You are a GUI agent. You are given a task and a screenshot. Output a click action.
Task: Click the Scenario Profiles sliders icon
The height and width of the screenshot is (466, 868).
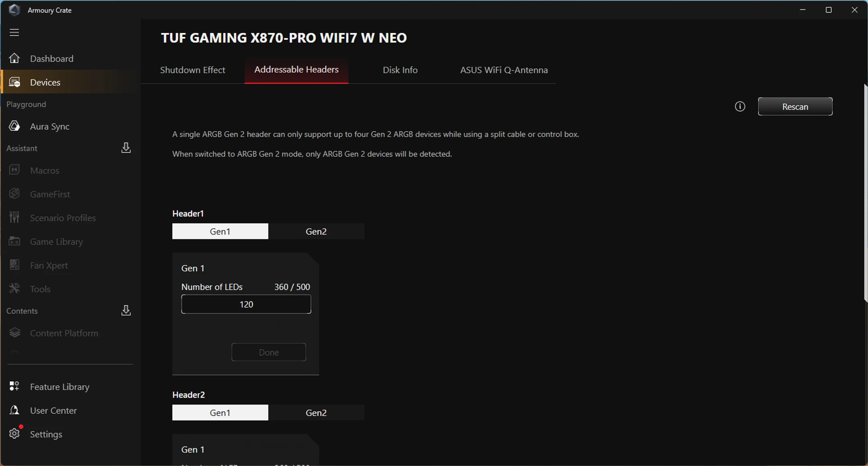click(14, 218)
